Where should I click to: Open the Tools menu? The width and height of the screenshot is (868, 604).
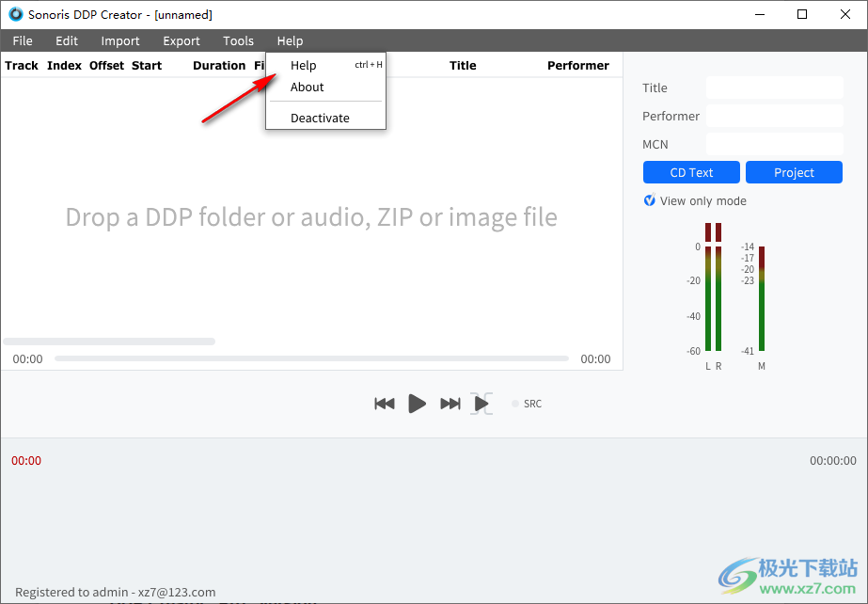click(238, 40)
